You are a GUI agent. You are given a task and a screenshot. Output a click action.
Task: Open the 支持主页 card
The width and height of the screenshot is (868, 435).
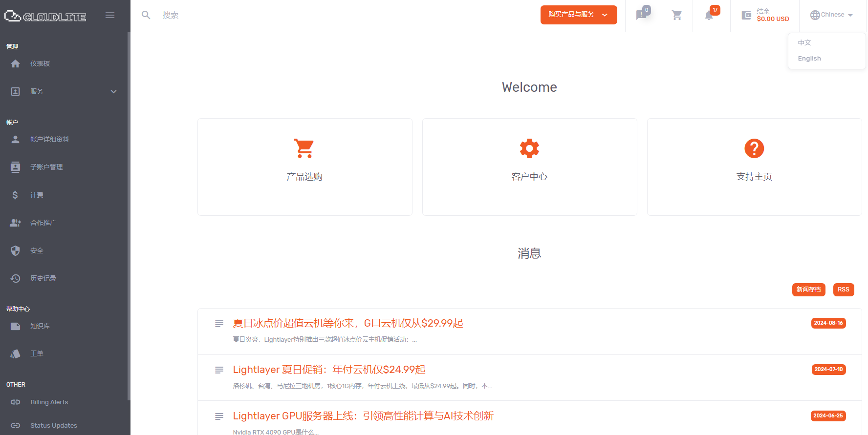pyautogui.click(x=755, y=167)
